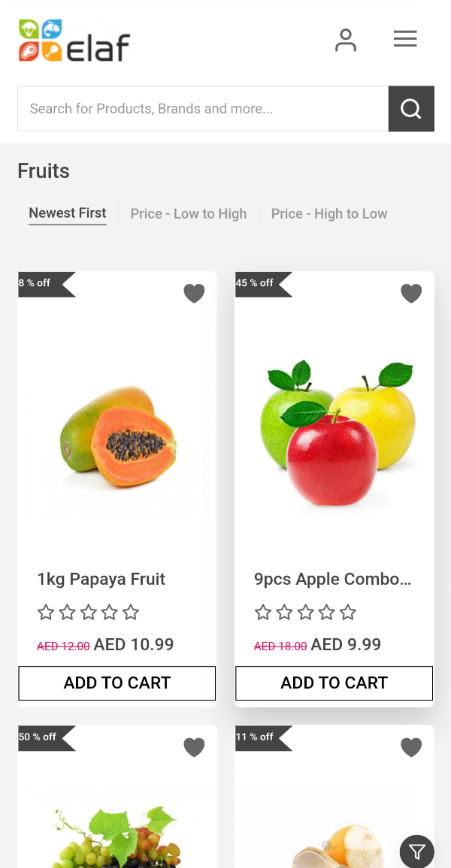Viewport: 451px width, 868px height.
Task: Toggle heart on the 50% off grapes card
Action: point(194,747)
